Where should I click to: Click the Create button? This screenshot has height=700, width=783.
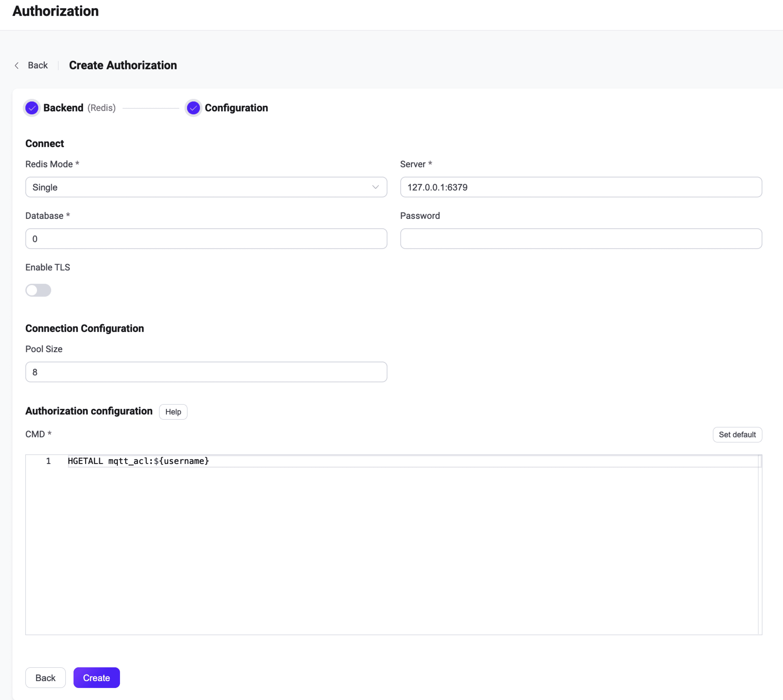97,678
